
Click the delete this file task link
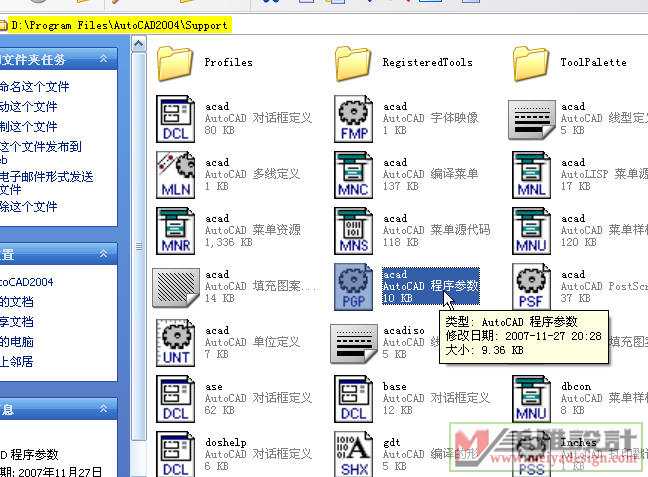click(x=29, y=206)
